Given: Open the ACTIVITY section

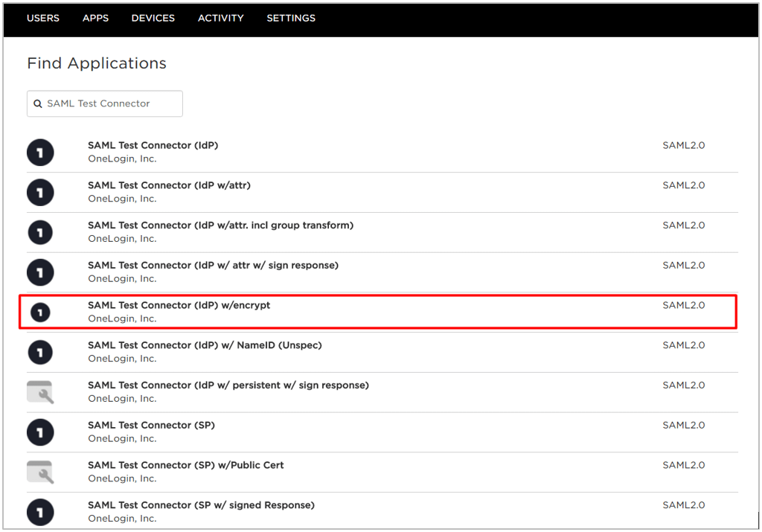Looking at the screenshot, I should (220, 18).
